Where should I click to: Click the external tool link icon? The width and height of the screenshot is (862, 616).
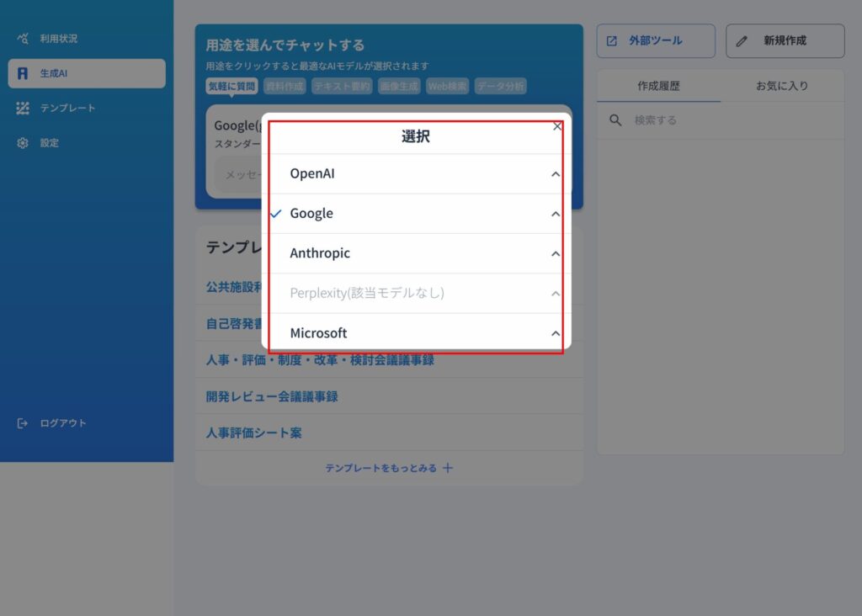[612, 40]
